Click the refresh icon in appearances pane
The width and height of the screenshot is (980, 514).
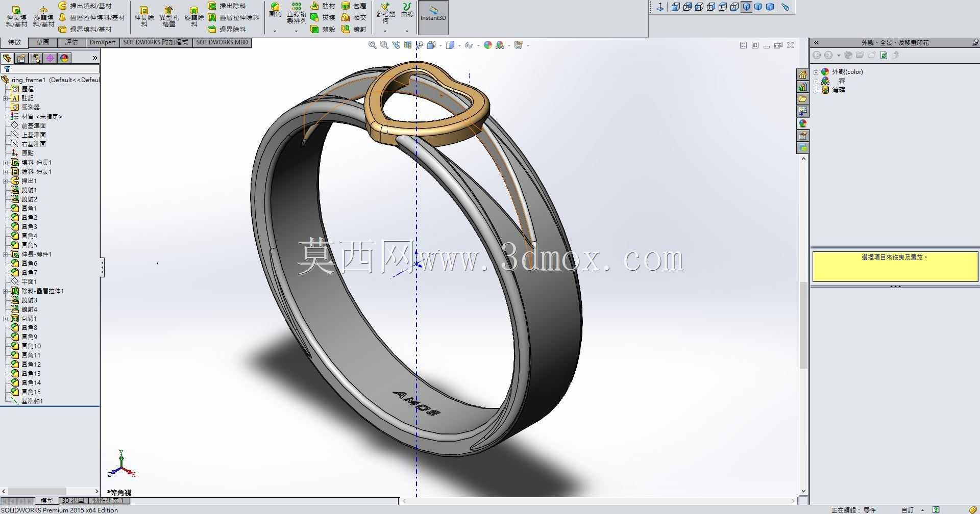[x=884, y=55]
